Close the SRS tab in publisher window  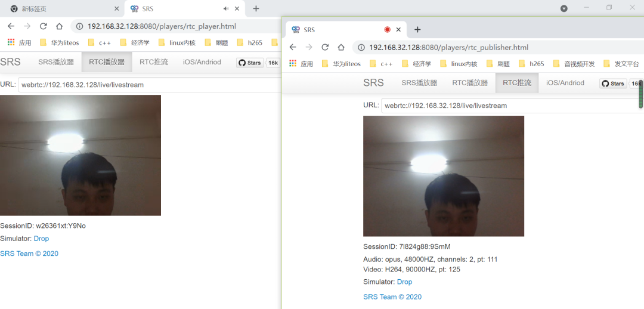click(398, 30)
